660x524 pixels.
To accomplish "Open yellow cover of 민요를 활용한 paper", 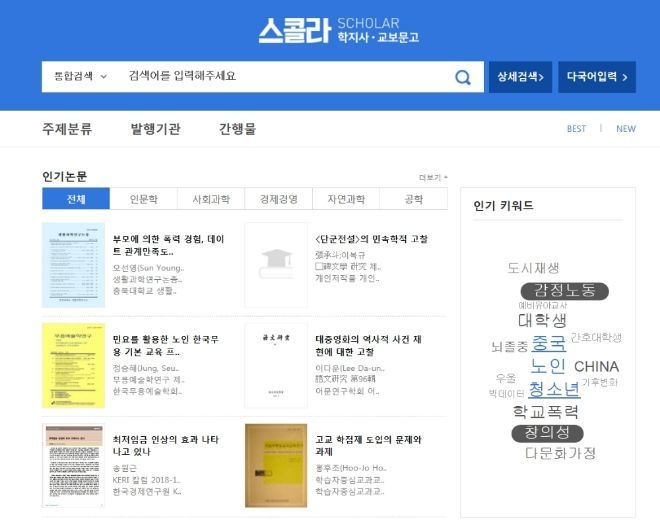I will pos(73,365).
